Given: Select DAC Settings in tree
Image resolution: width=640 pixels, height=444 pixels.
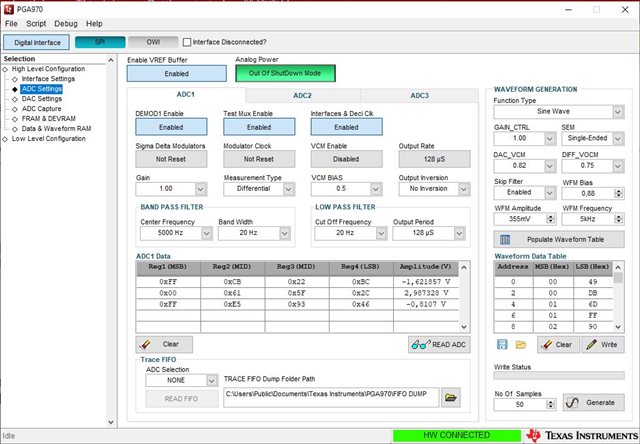Looking at the screenshot, I should click(x=42, y=99).
